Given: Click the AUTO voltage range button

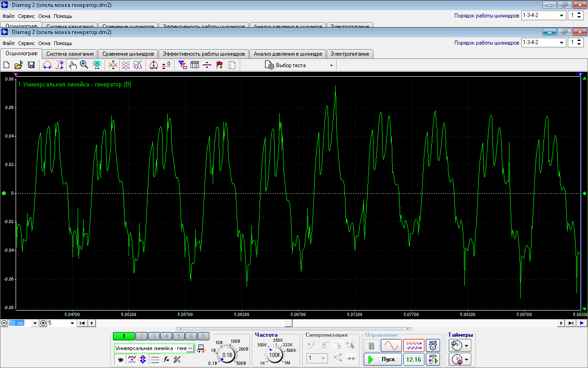Looking at the screenshot, I should pyautogui.click(x=433, y=345).
